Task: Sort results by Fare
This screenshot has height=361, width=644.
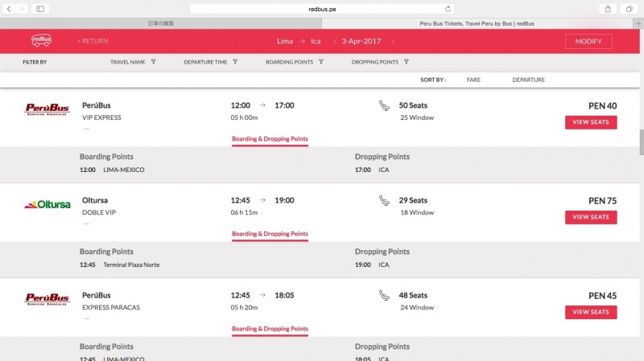Action: (x=473, y=80)
